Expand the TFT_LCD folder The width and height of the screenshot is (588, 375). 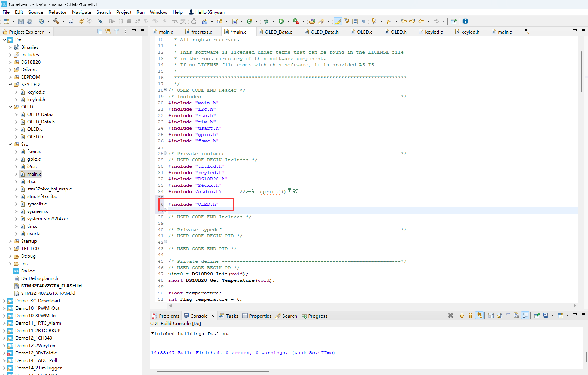tap(10, 249)
